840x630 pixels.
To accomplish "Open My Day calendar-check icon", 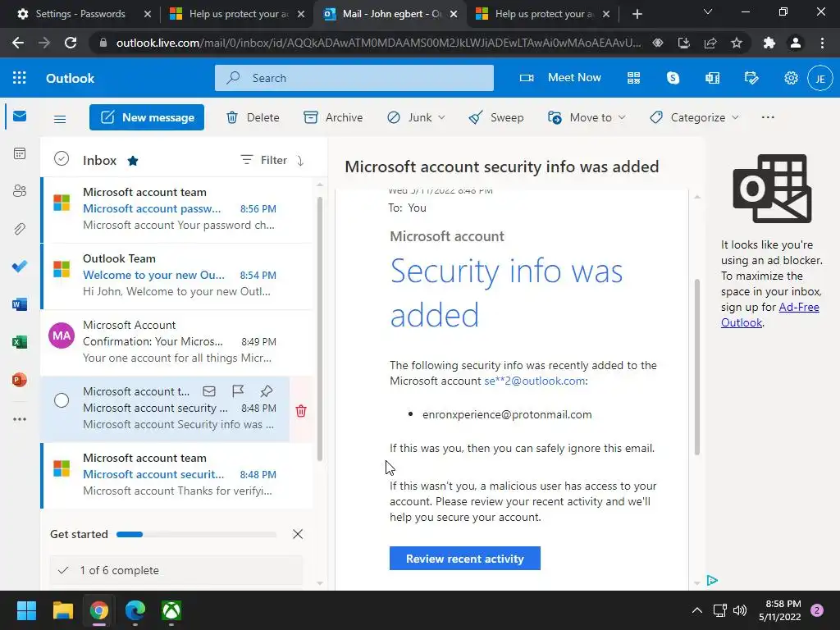I will click(x=751, y=78).
